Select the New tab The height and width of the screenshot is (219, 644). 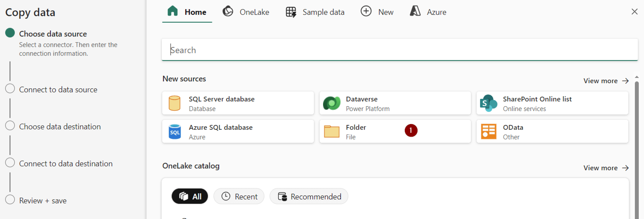coord(377,12)
